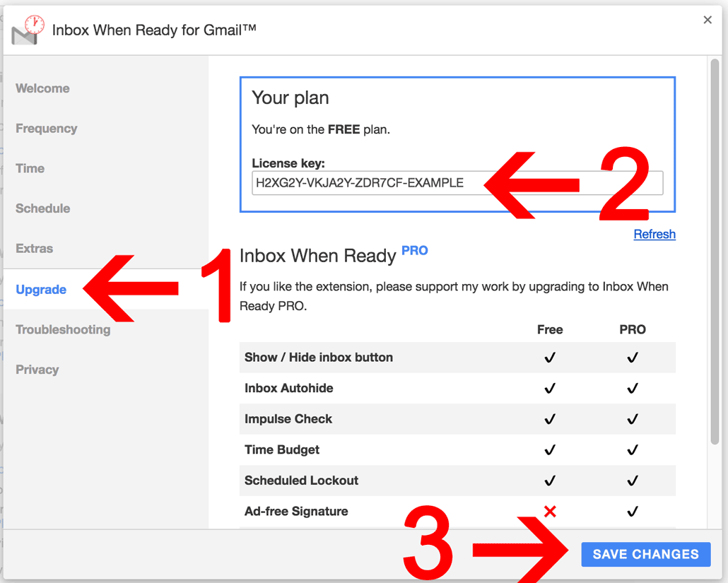
Task: Click the PRO checkmark for Show / Hide inbox button
Action: pos(633,358)
